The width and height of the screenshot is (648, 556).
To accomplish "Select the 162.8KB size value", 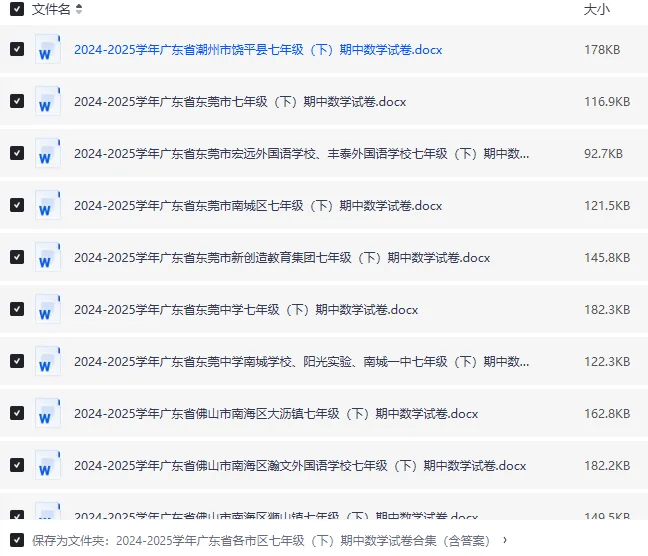I will click(607, 414).
